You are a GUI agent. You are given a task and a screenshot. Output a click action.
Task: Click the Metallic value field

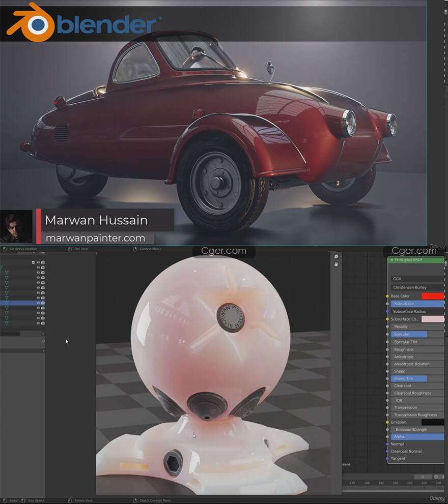click(x=417, y=327)
